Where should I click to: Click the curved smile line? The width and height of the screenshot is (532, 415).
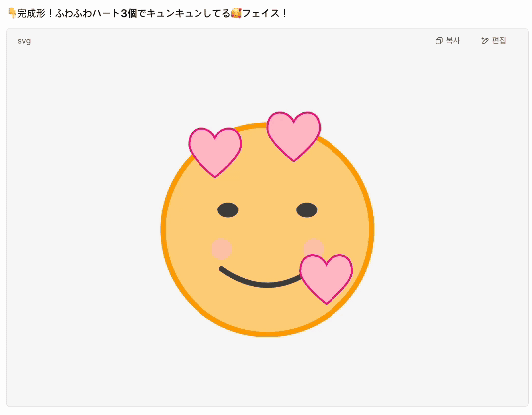(x=261, y=278)
